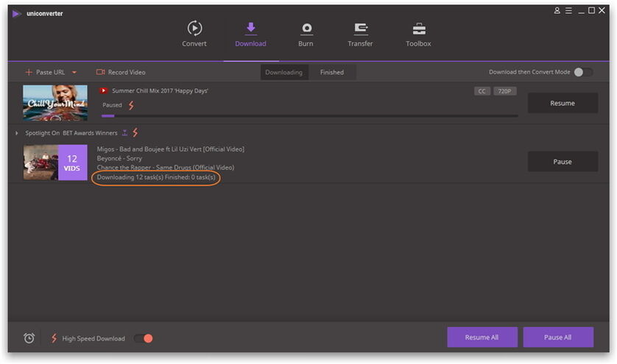Switch to the Downloading tab
Viewport: 617px width, 364px height.
pos(283,72)
